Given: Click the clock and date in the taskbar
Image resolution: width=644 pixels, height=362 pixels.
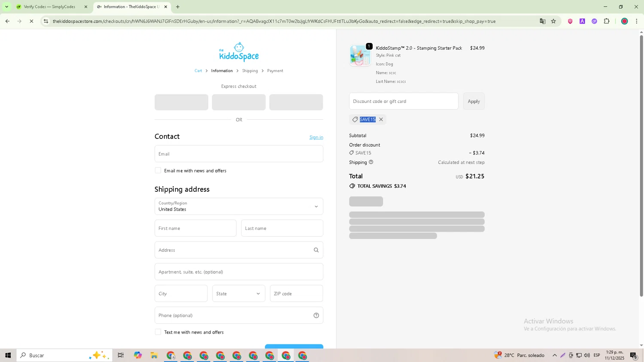Looking at the screenshot, I should pos(615,355).
